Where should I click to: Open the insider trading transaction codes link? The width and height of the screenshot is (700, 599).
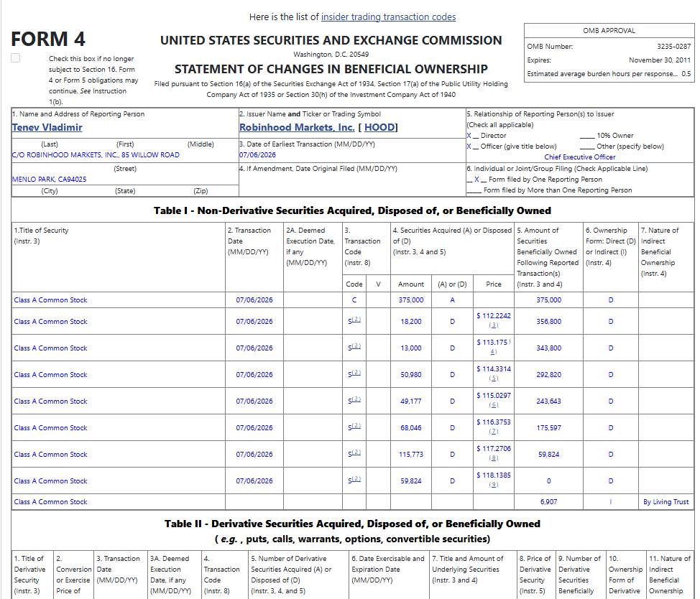coord(388,17)
